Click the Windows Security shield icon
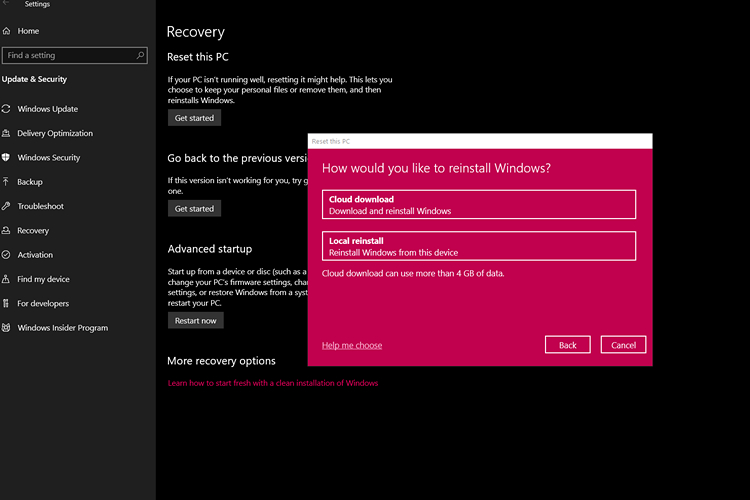This screenshot has height=500, width=750. 6,157
